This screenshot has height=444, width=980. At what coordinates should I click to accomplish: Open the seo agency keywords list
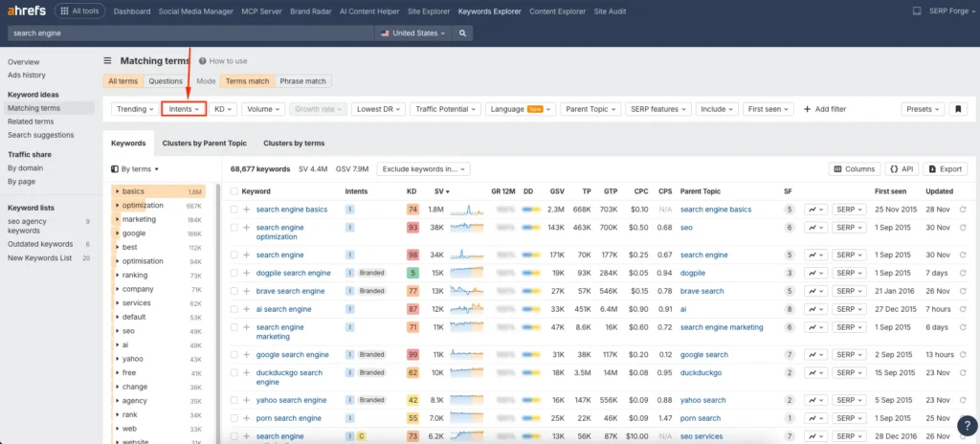coord(27,226)
